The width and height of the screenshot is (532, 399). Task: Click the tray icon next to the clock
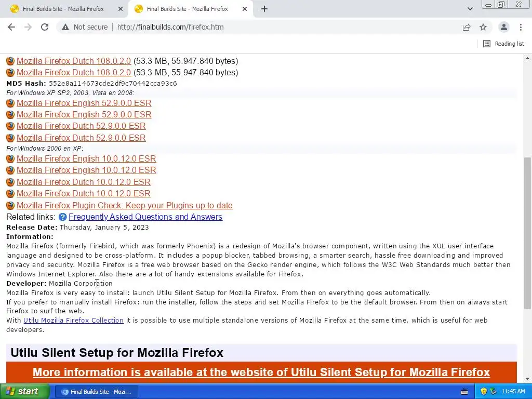point(494,392)
